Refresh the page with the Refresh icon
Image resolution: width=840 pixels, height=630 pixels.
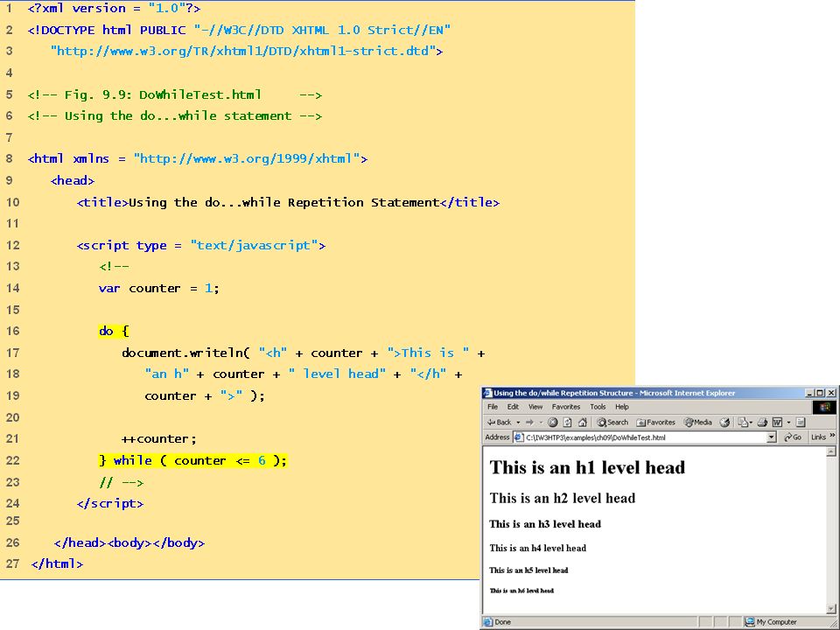(567, 422)
